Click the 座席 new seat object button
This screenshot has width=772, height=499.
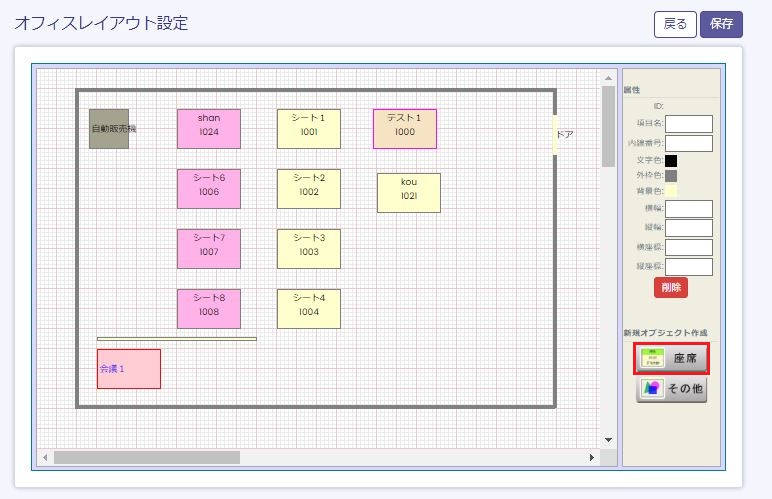tap(671, 358)
